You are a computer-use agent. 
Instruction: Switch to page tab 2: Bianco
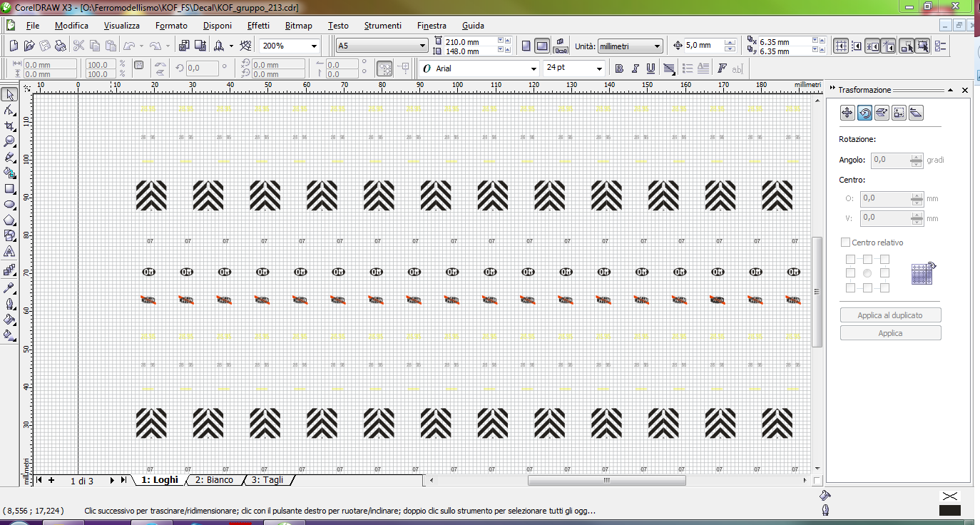coord(214,480)
